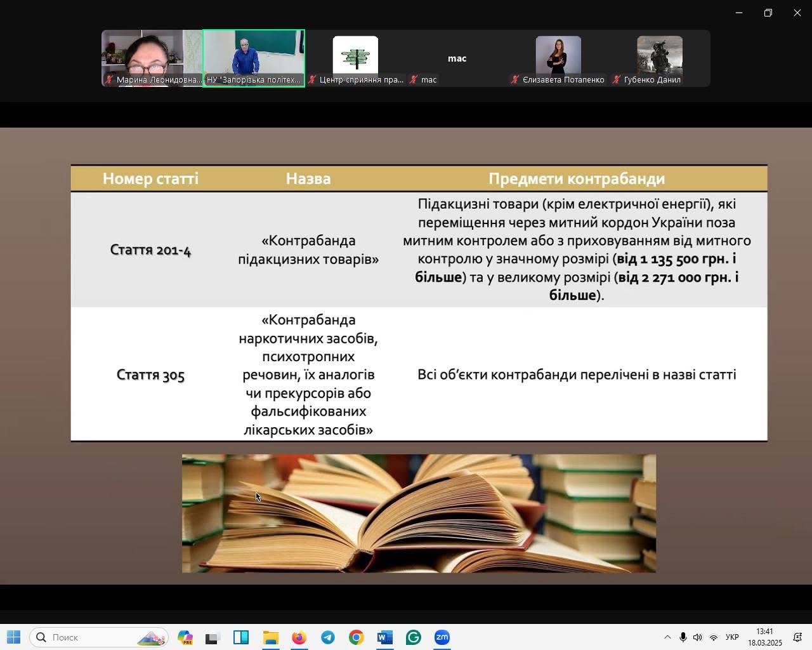The height and width of the screenshot is (650, 812).
Task: Toggle the system tray microphone icon
Action: point(683,637)
